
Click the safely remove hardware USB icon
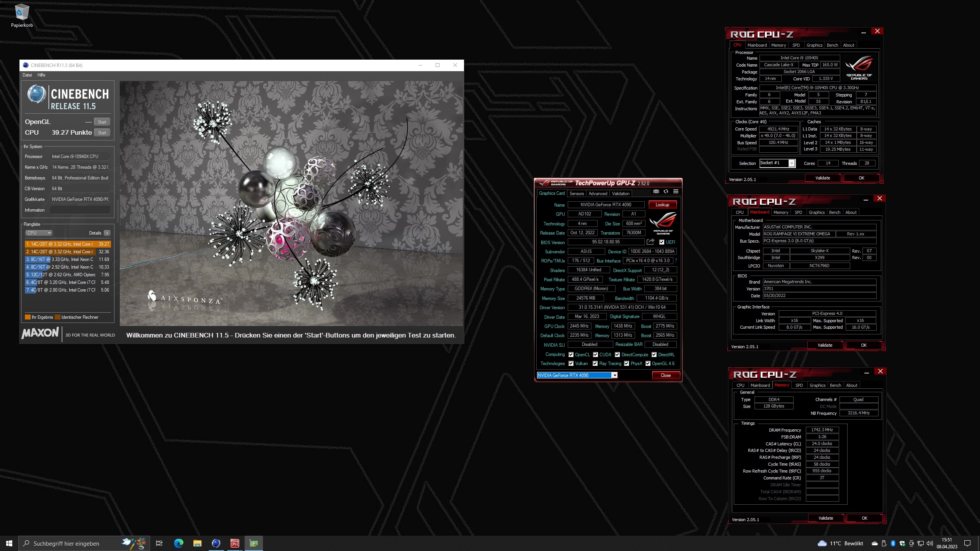(884, 543)
